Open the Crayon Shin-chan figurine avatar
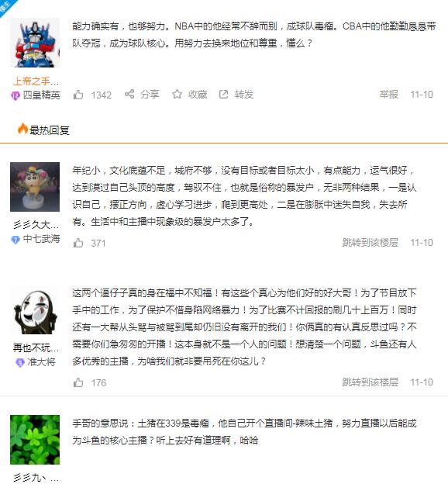The image size is (448, 484). (35, 187)
